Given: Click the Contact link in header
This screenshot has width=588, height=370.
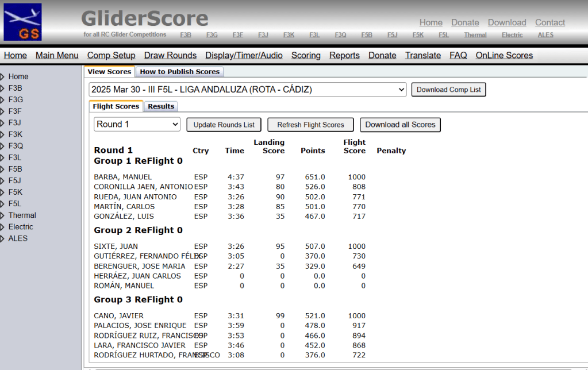Looking at the screenshot, I should pyautogui.click(x=549, y=23).
